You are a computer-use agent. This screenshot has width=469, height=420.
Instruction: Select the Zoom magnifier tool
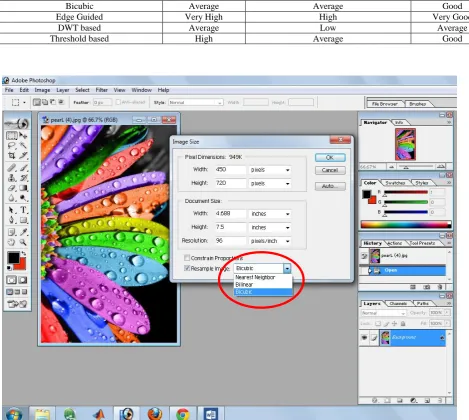click(x=23, y=242)
